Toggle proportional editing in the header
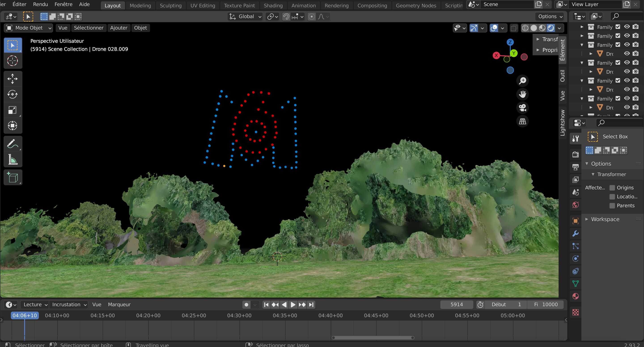644x347 pixels. point(311,17)
